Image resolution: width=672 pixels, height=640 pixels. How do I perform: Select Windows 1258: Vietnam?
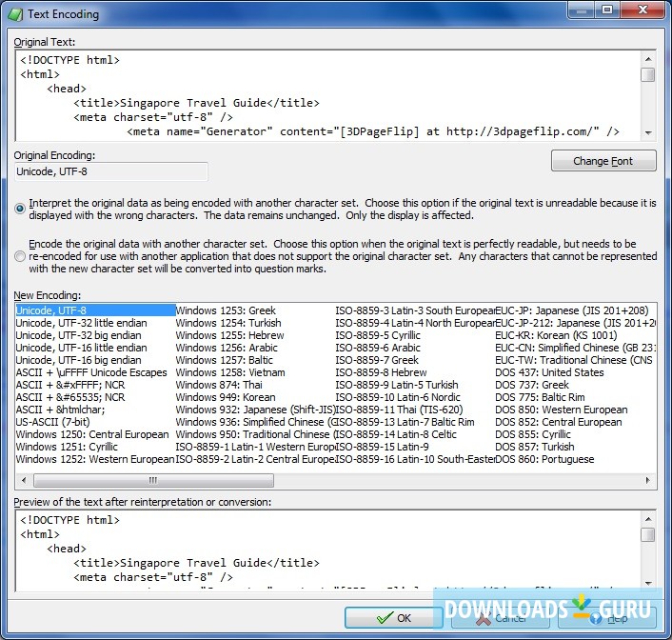click(230, 372)
